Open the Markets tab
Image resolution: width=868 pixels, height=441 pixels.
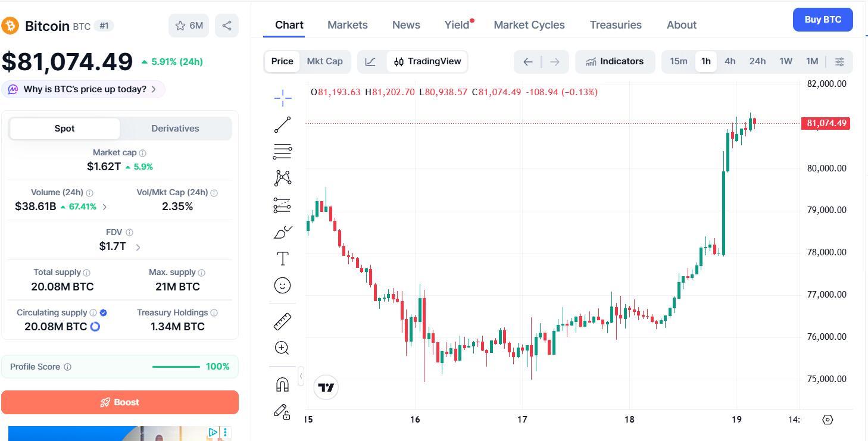point(348,25)
